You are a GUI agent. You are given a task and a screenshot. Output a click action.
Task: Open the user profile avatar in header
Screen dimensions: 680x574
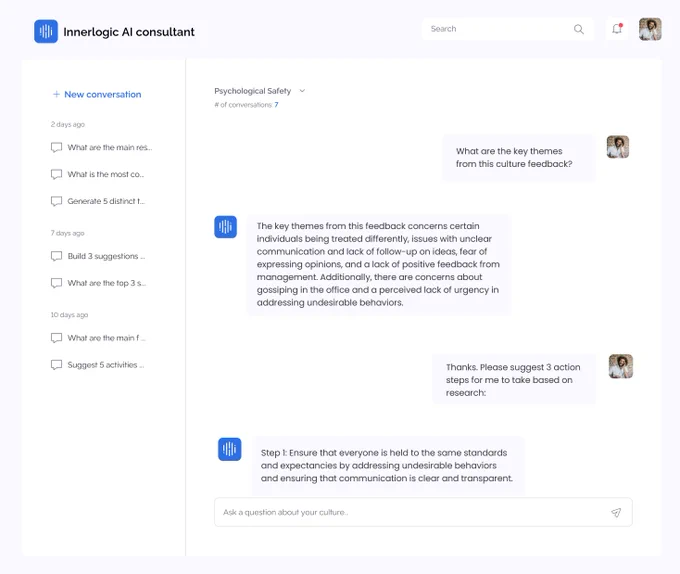pyautogui.click(x=650, y=29)
